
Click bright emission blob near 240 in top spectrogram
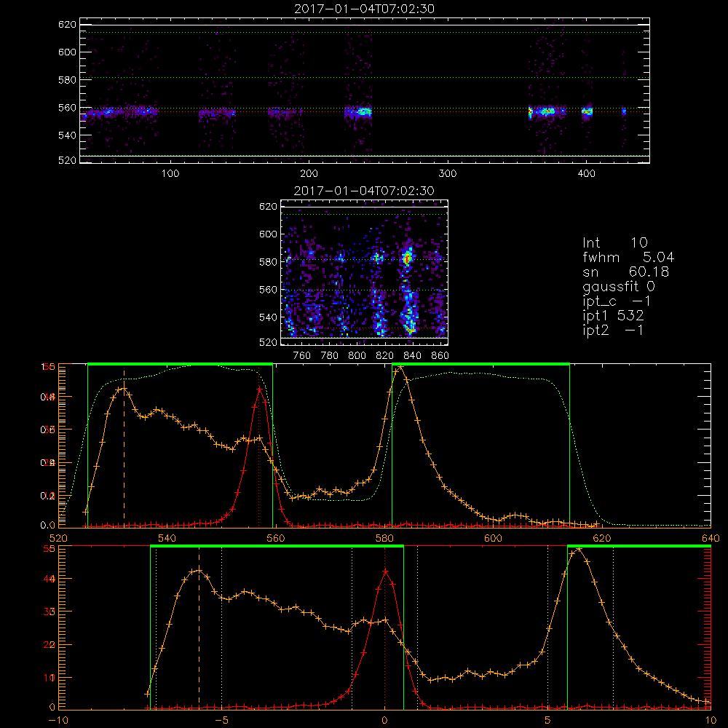365,111
